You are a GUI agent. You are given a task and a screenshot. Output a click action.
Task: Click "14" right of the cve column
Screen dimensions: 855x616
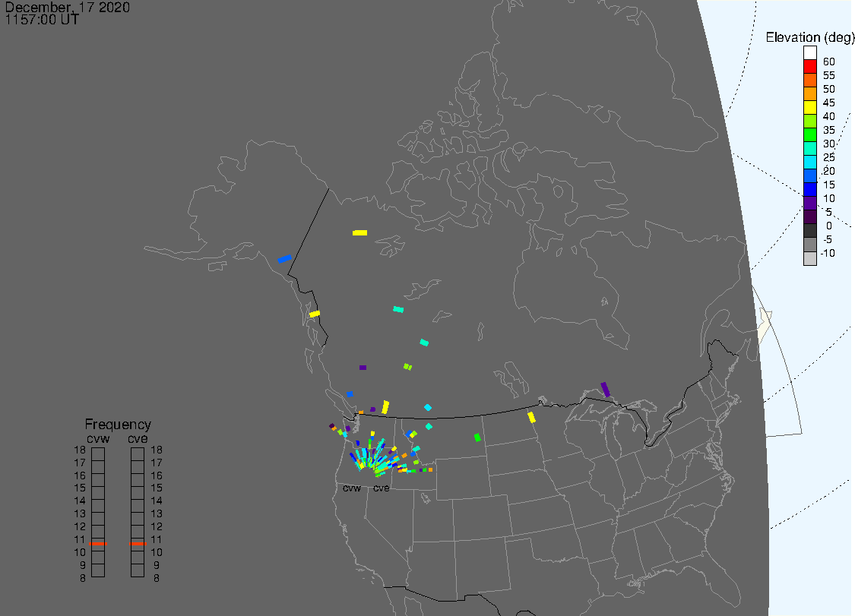(x=157, y=501)
